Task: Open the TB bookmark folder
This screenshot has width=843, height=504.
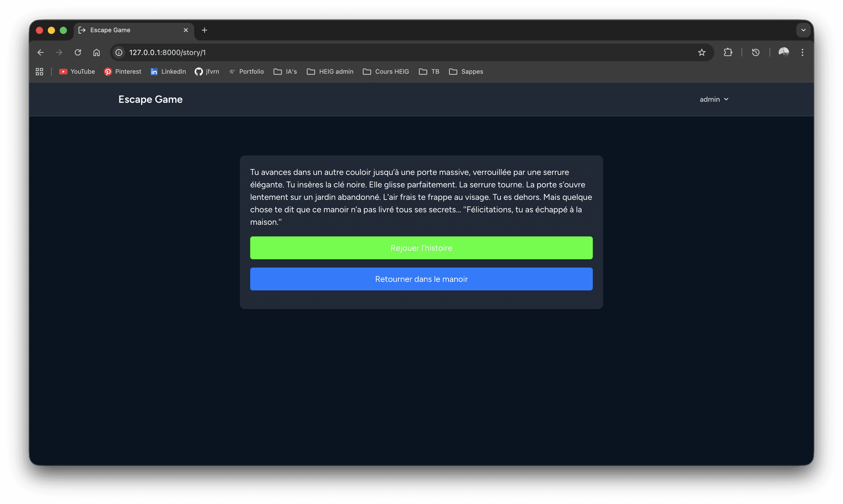Action: click(429, 71)
